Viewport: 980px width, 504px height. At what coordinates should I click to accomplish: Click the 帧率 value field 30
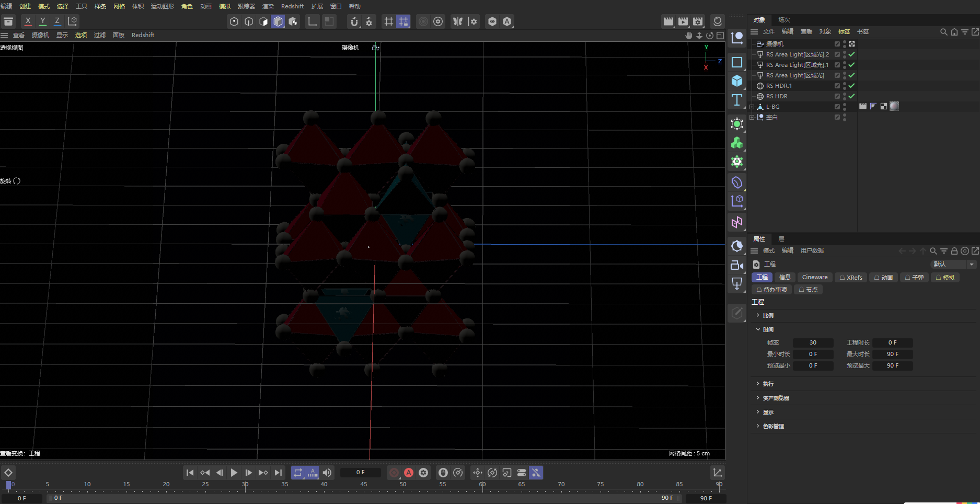coord(813,343)
